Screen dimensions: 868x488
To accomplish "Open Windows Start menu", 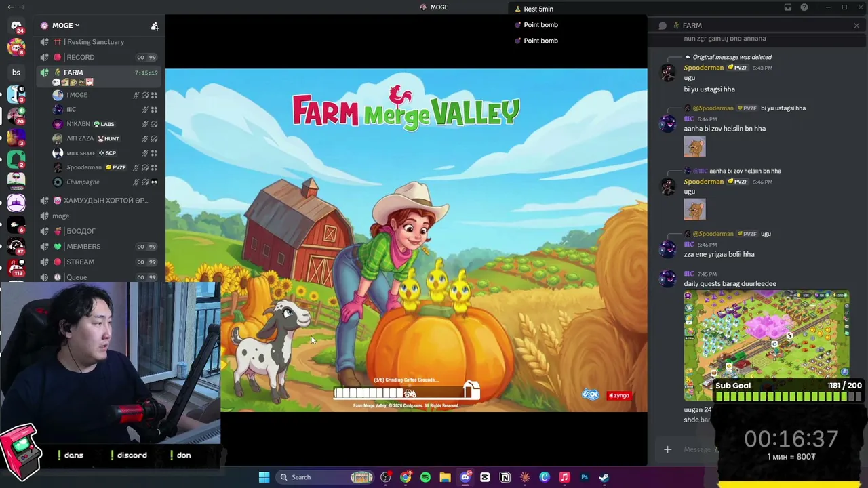I will click(264, 477).
